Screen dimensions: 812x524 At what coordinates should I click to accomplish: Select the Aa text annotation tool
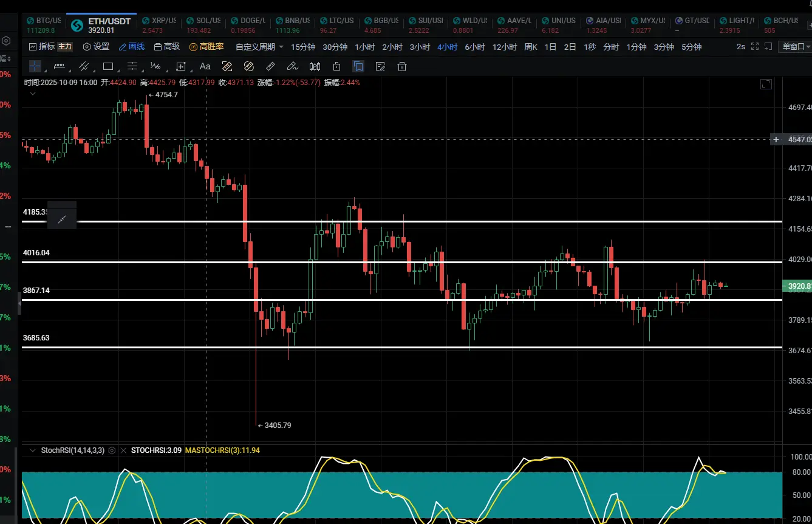205,66
